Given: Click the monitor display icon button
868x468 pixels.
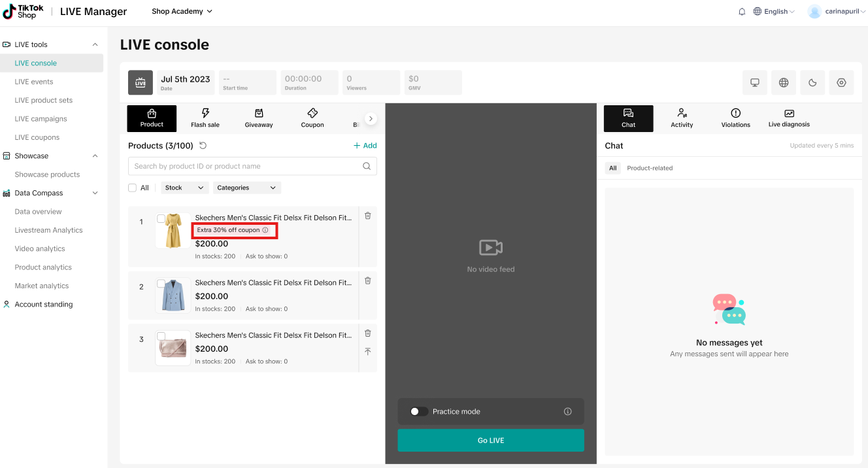Looking at the screenshot, I should (x=755, y=83).
